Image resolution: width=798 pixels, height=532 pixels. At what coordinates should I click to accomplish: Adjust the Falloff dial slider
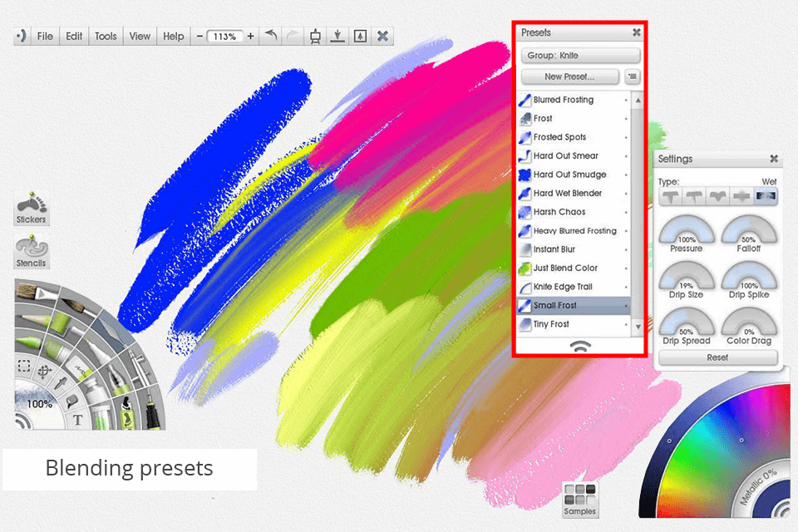click(x=749, y=229)
